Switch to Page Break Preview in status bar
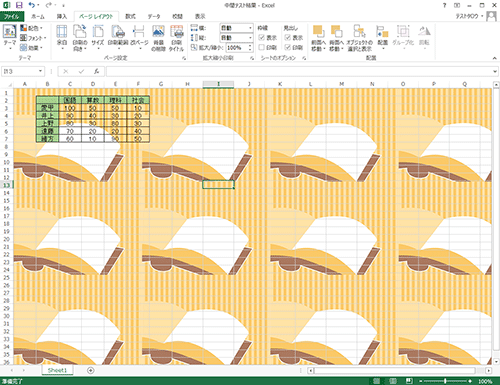The width and height of the screenshot is (500, 385). tap(409, 381)
